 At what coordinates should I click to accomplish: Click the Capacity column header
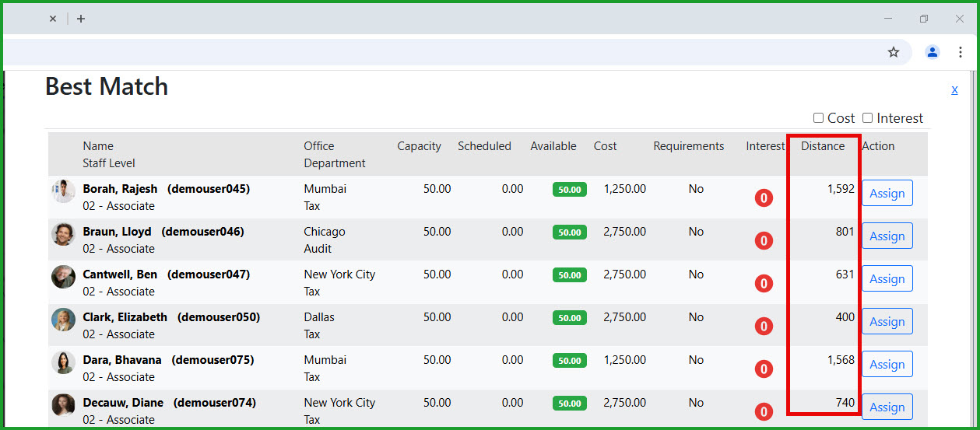point(419,146)
